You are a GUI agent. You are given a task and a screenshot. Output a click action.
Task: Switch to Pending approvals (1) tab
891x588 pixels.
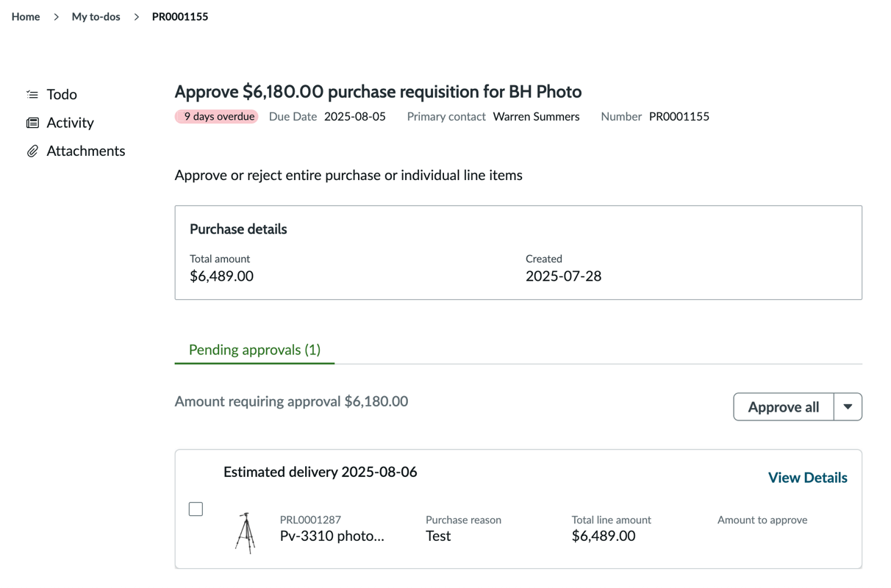pos(254,350)
